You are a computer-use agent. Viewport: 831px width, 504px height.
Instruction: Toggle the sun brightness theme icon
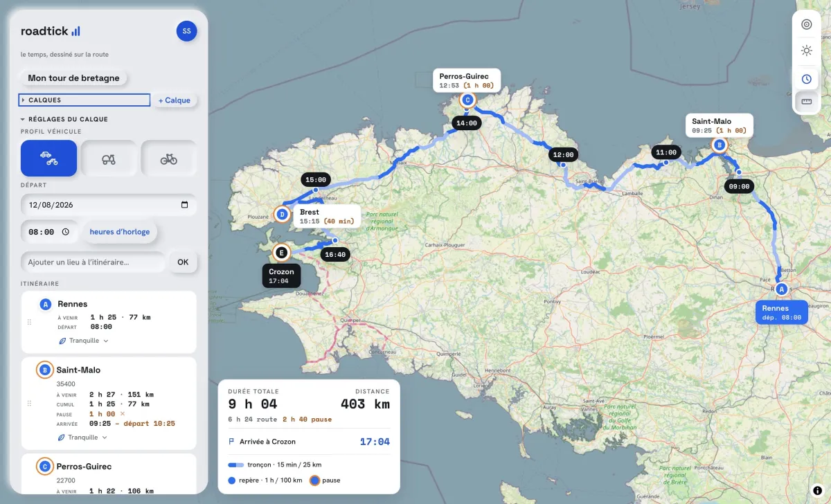coord(806,51)
